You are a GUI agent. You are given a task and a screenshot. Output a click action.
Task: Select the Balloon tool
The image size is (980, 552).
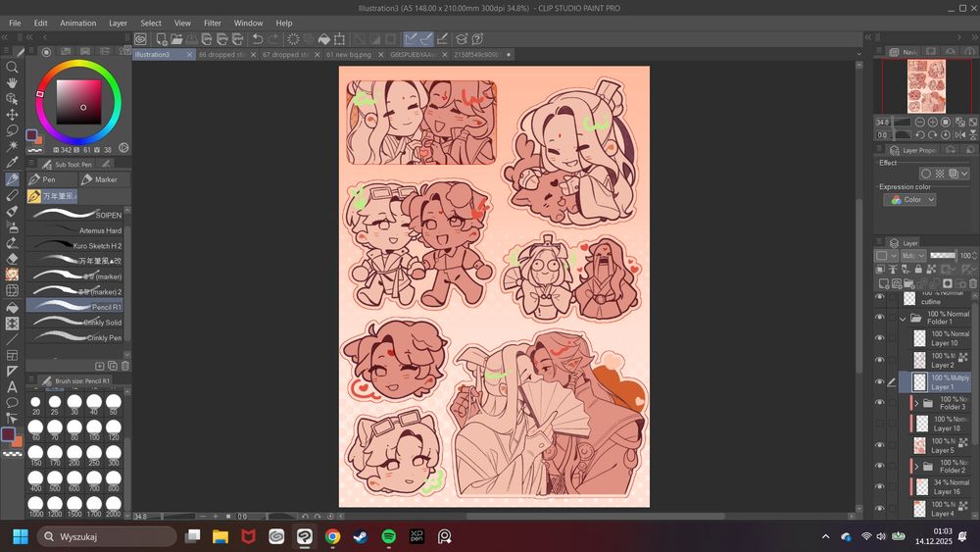click(x=12, y=403)
